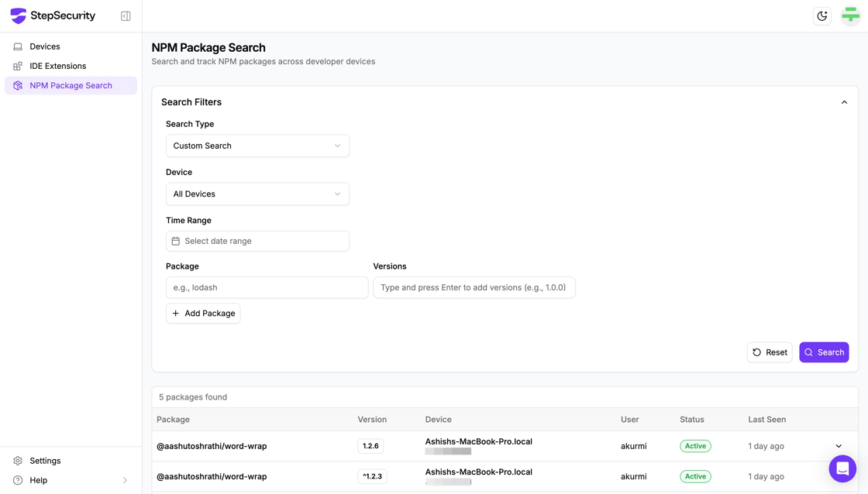
Task: Focus the Versions input field
Action: coord(474,287)
